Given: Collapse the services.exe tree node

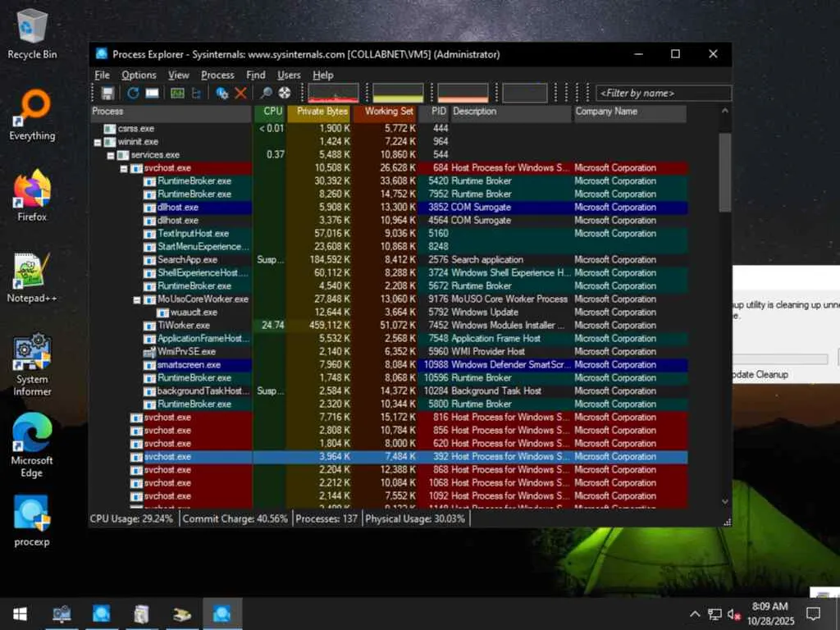Looking at the screenshot, I should [x=111, y=155].
